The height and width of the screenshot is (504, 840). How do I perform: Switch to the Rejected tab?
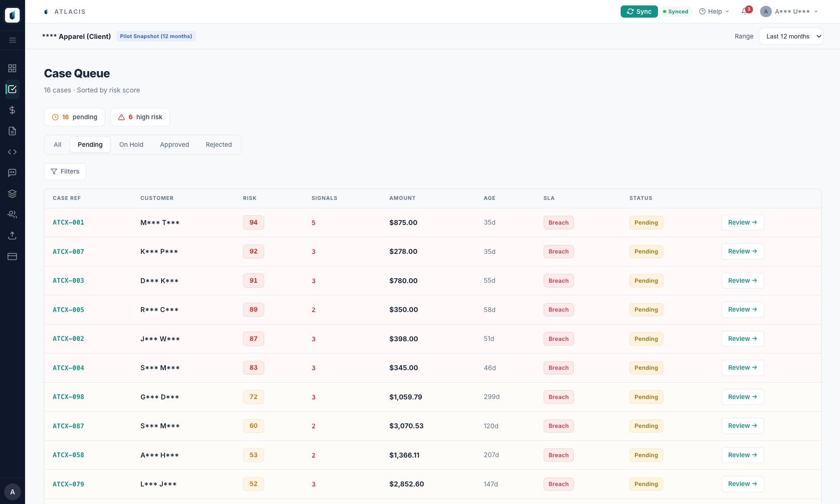(219, 145)
